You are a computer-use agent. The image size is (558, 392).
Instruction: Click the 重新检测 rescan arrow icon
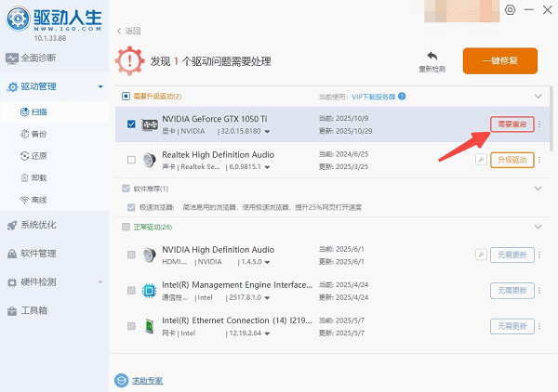pos(432,57)
